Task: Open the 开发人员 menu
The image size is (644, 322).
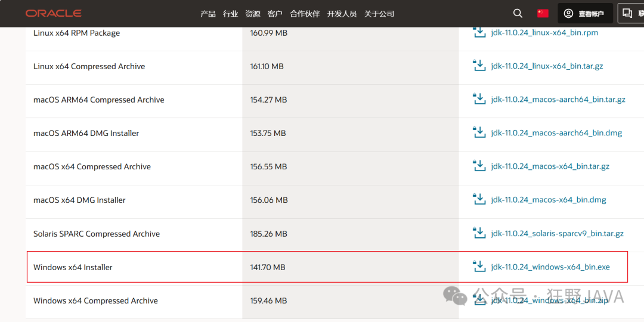Action: 342,14
